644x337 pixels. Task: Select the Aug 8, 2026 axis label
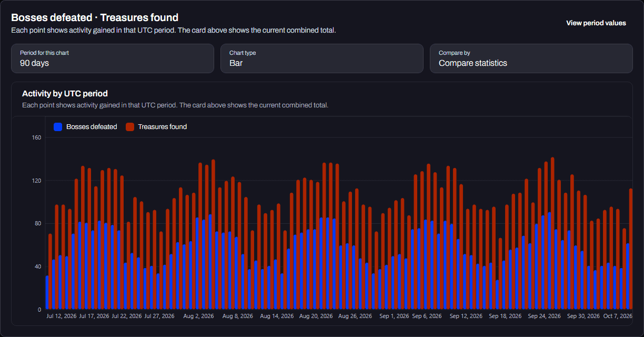[x=237, y=316]
